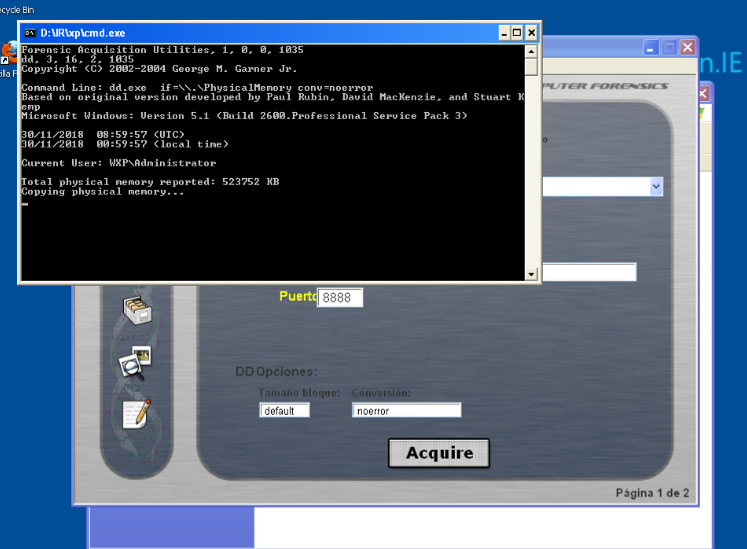This screenshot has width=747, height=549.
Task: Expand the dropdown behind the console window
Action: [656, 186]
